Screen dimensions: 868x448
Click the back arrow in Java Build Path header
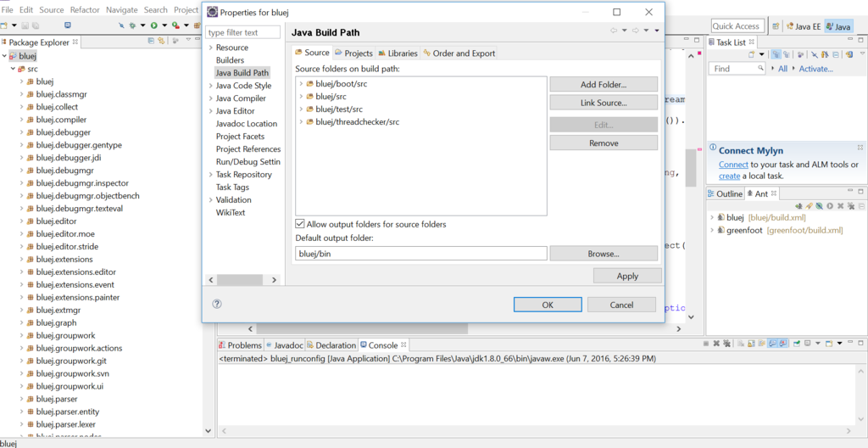[x=614, y=31]
